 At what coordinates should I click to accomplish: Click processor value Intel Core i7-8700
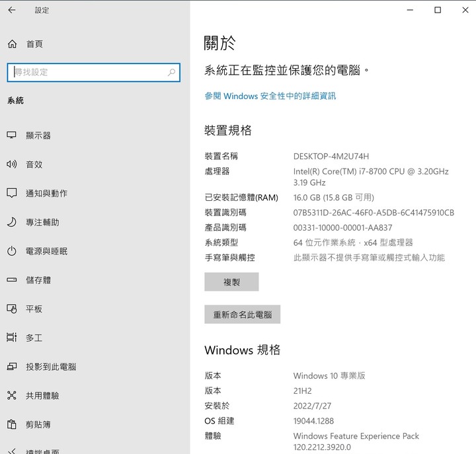coord(371,177)
